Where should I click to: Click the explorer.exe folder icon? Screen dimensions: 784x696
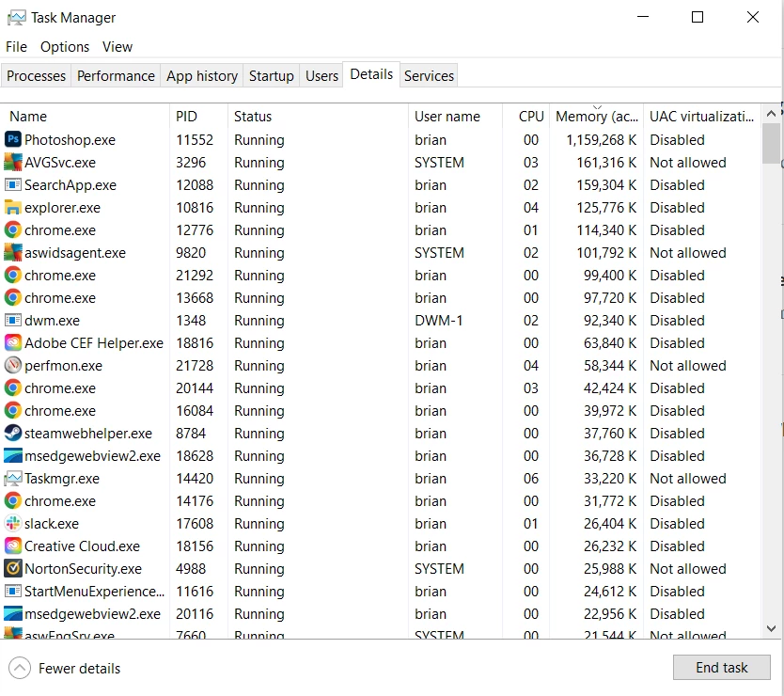13,207
